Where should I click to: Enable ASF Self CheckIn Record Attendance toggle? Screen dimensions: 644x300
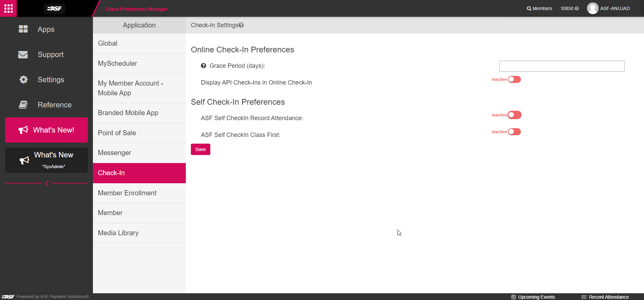[514, 115]
